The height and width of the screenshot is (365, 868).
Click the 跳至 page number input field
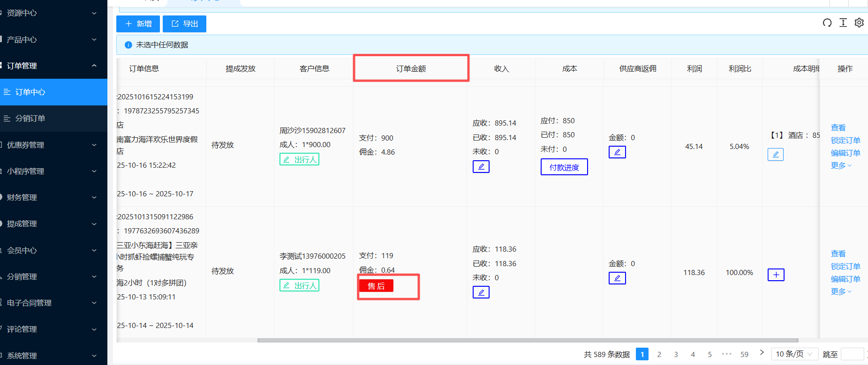(852, 354)
